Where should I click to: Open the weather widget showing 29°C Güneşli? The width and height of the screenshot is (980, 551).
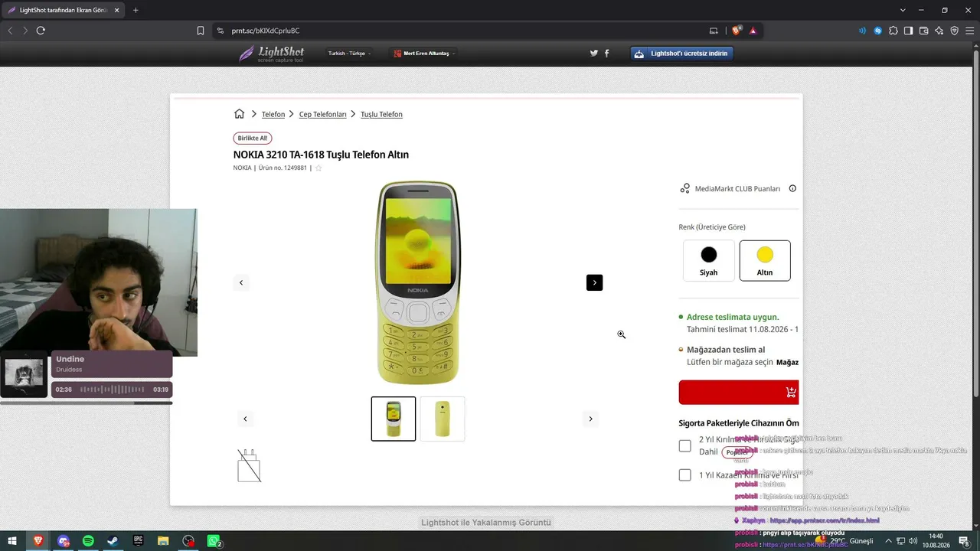pos(844,541)
